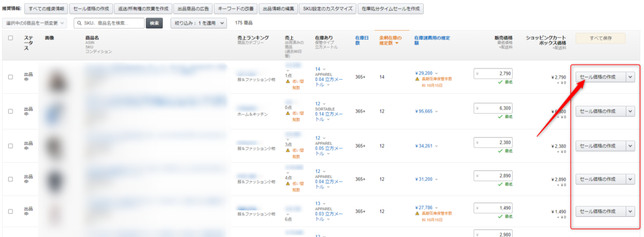Click セール価格の作成 button in the ¥2,380 row
Screen dimensions: 644x237
click(601, 146)
